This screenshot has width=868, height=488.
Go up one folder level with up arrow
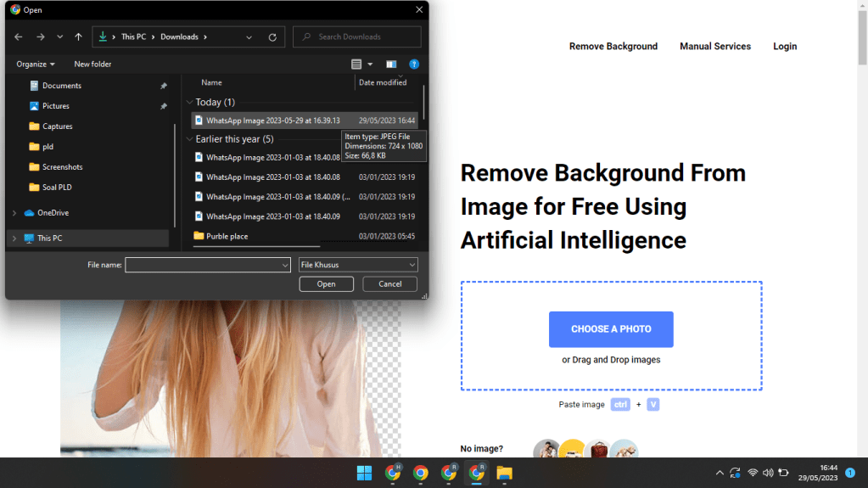79,37
